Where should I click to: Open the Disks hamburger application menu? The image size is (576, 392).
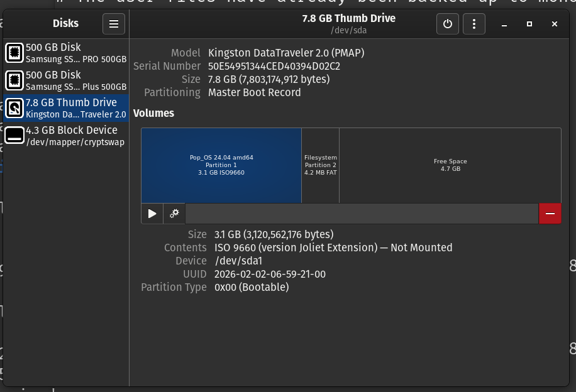(x=114, y=24)
